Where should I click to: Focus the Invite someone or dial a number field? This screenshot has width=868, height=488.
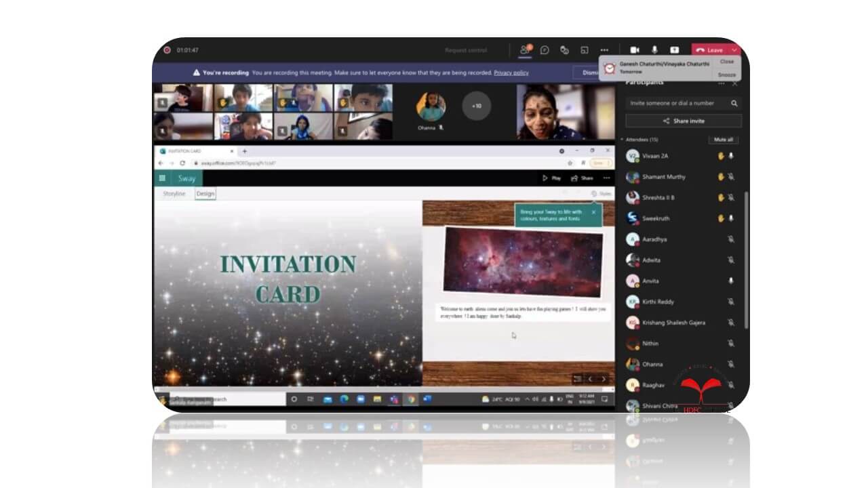[x=683, y=103]
